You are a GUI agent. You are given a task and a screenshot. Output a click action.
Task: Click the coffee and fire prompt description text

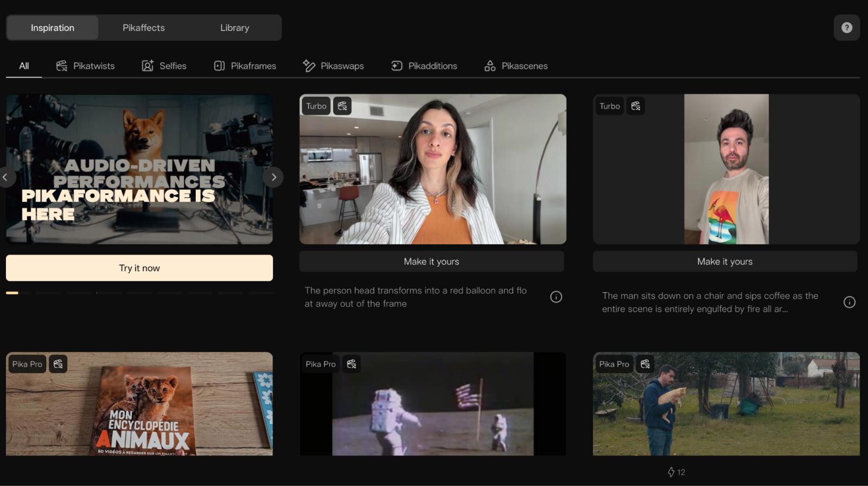(x=710, y=302)
